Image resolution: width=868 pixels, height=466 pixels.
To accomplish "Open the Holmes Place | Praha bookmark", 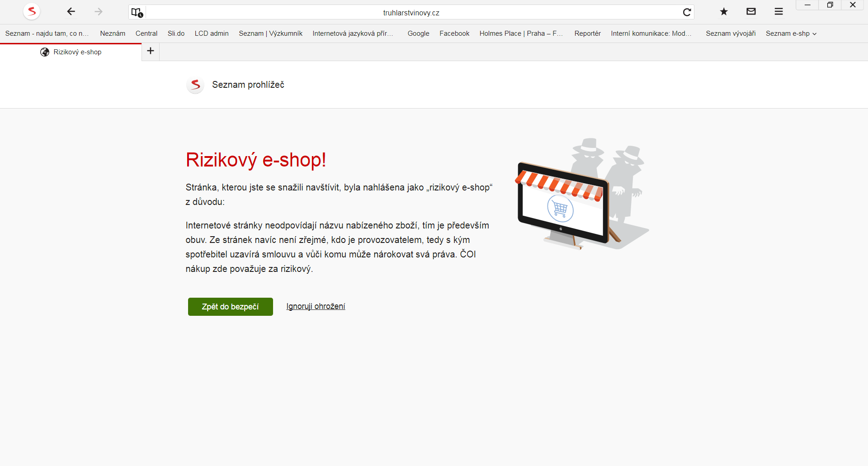I will tap(521, 33).
